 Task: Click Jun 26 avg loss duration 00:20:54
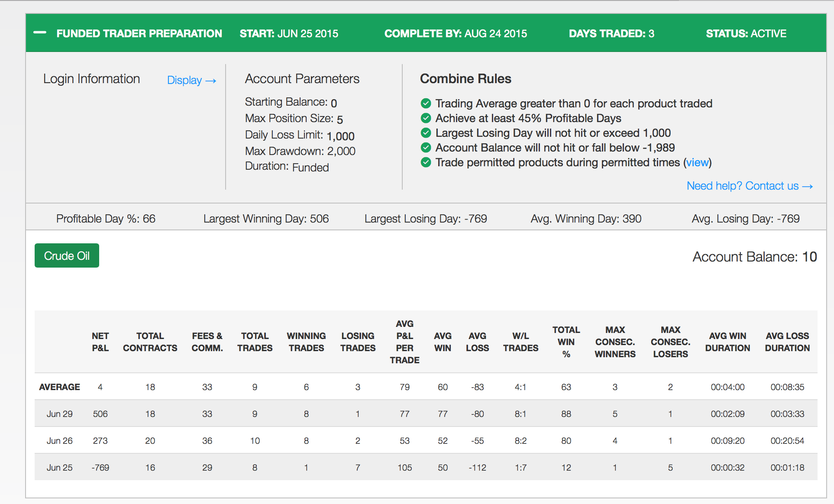[787, 441]
